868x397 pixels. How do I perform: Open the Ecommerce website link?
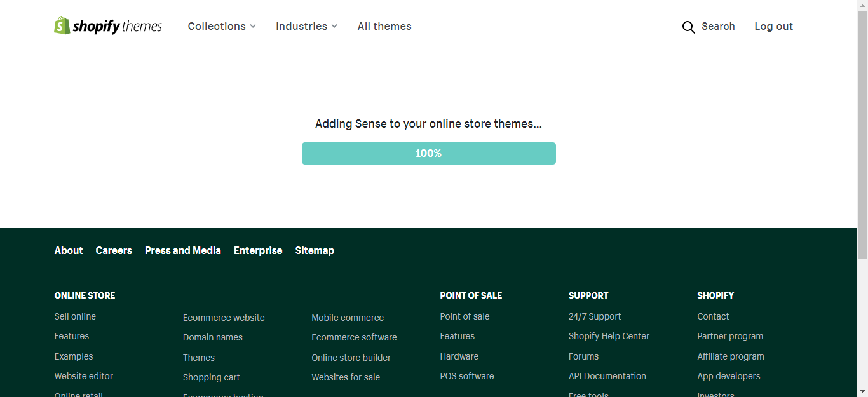[224, 318]
